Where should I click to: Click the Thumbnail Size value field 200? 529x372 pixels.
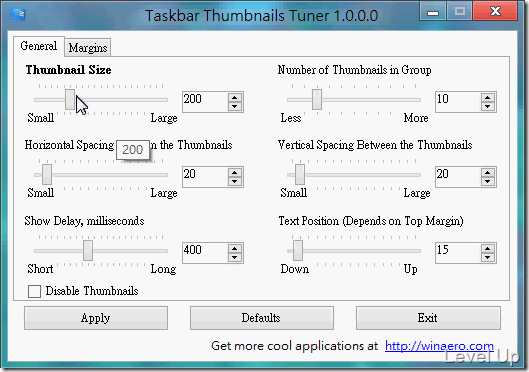pyautogui.click(x=205, y=102)
